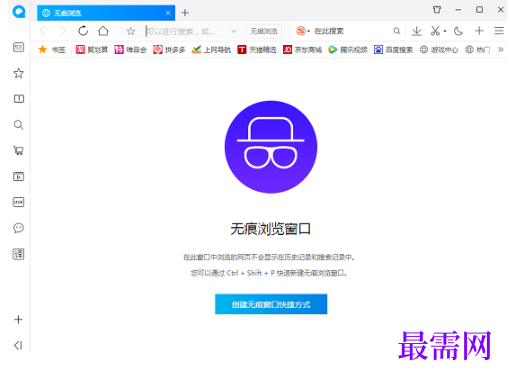Open the 拼多多 bookmark

tap(169, 50)
